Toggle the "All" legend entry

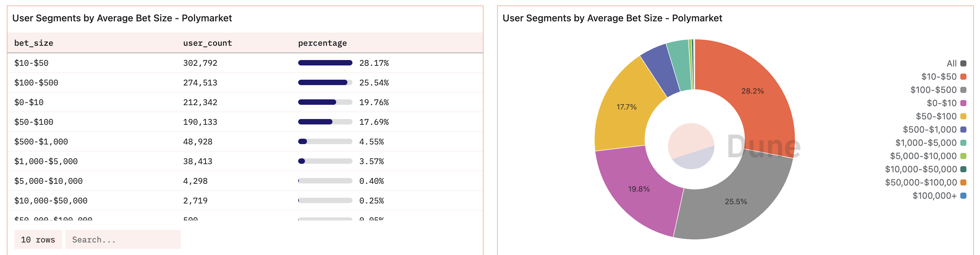pos(956,63)
